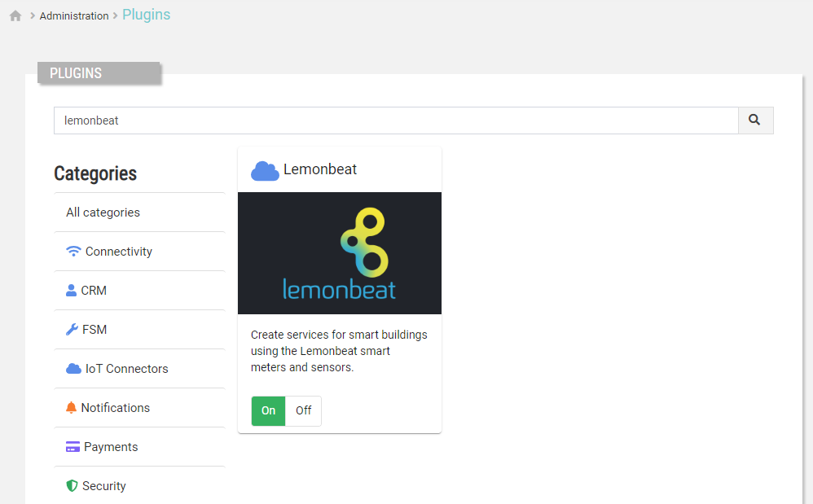The image size is (813, 504).
Task: Filter by Security category label
Action: click(104, 486)
